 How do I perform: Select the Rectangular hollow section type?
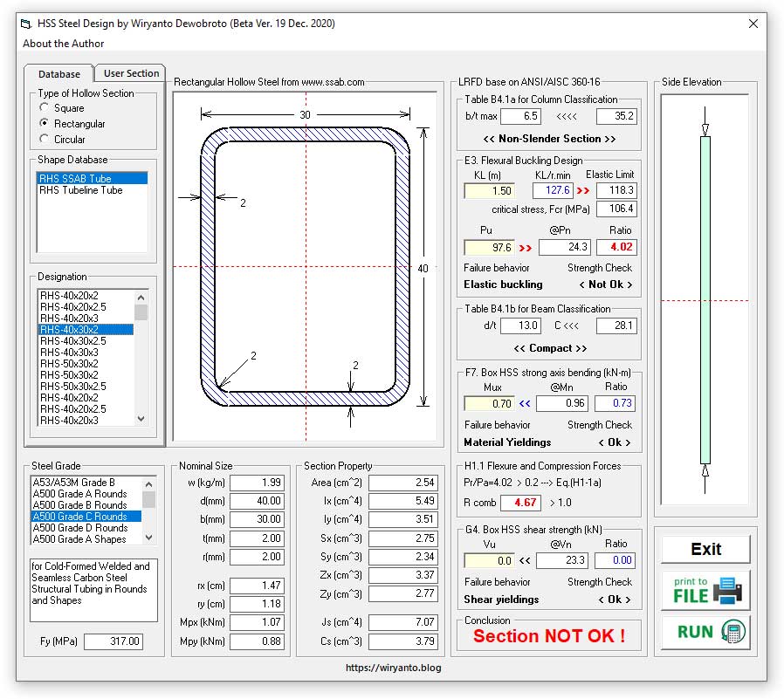45,124
